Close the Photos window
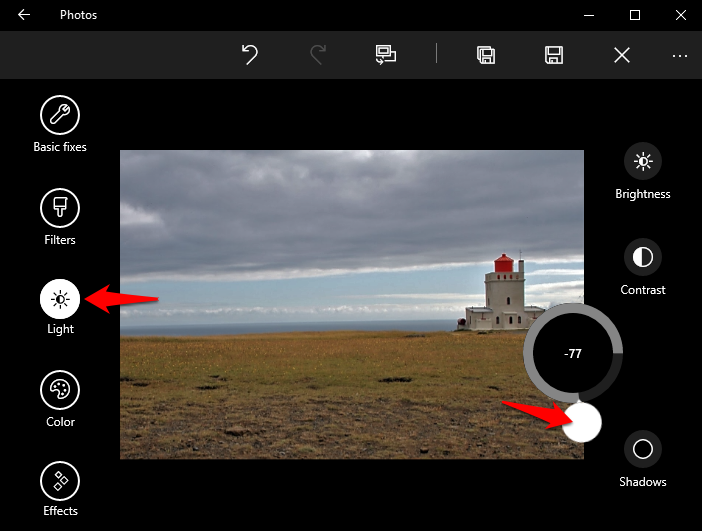The height and width of the screenshot is (531, 702). tap(681, 15)
